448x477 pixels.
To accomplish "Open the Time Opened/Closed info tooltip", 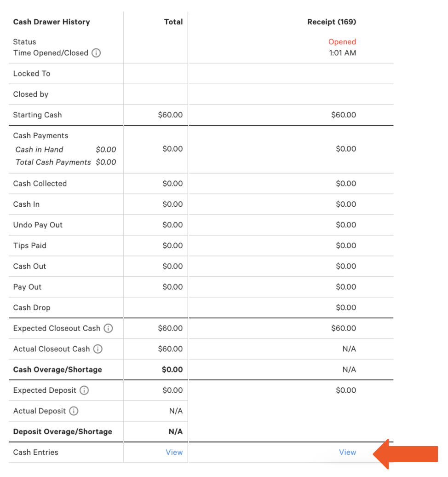I will pos(96,53).
